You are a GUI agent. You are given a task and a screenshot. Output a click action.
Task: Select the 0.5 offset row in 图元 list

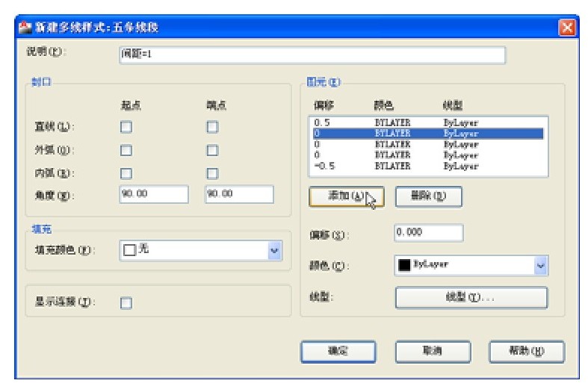[x=428, y=122]
